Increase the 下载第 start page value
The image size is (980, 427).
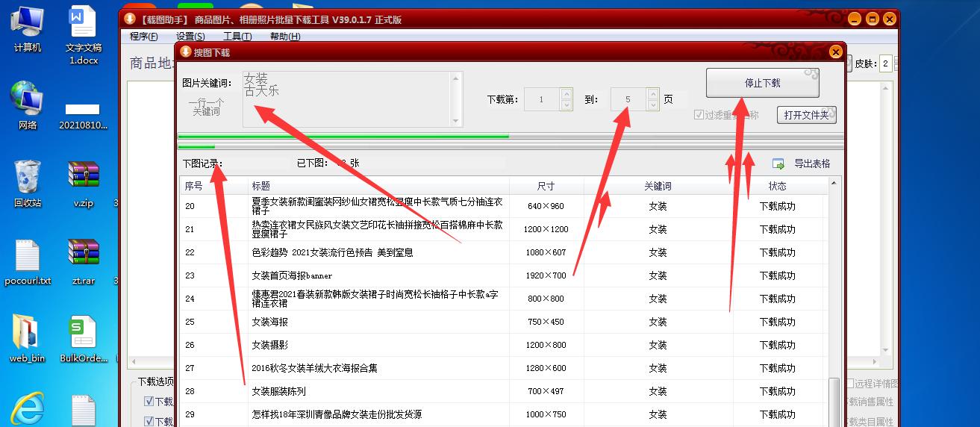click(566, 94)
